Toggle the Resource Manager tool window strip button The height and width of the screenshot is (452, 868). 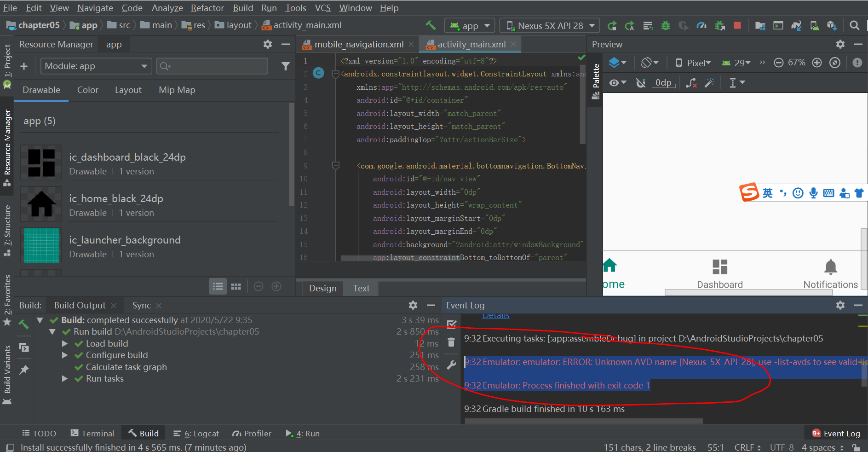[x=7, y=147]
